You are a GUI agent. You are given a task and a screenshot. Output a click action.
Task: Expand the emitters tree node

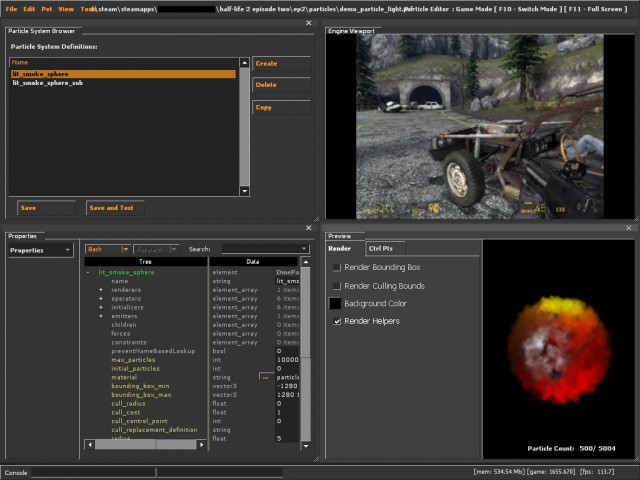pos(101,316)
